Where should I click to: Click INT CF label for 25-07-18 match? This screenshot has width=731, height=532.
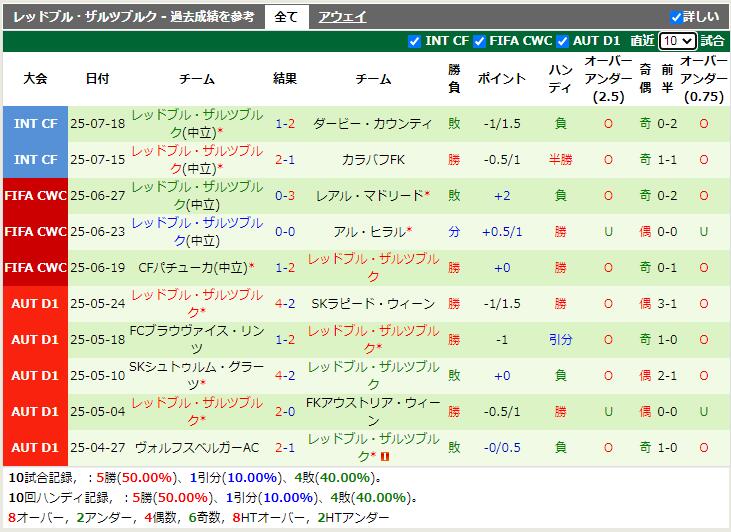[35, 124]
